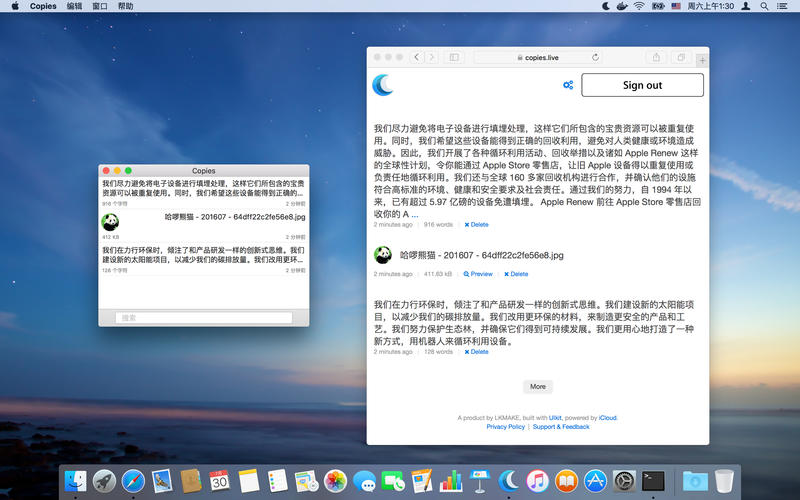The image size is (800, 500).
Task: Open Launchpad from the Dock
Action: click(x=104, y=481)
